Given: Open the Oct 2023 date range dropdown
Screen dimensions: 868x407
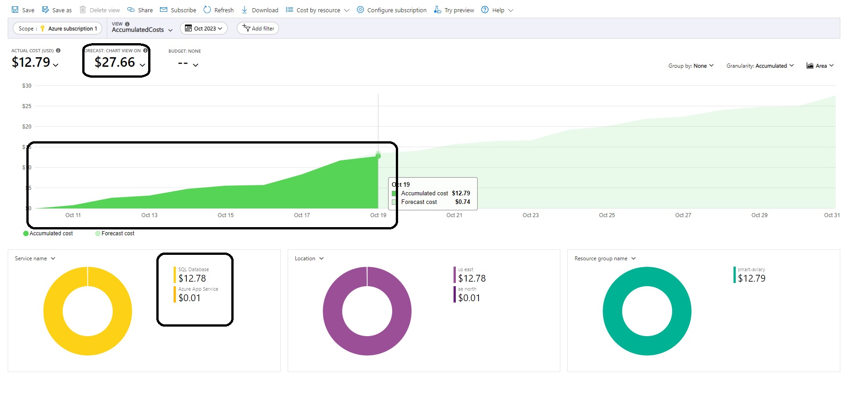Looking at the screenshot, I should tap(204, 28).
